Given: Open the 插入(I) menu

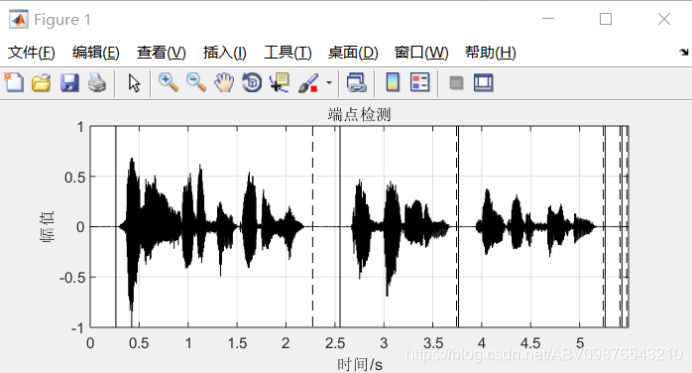Looking at the screenshot, I should point(225,53).
